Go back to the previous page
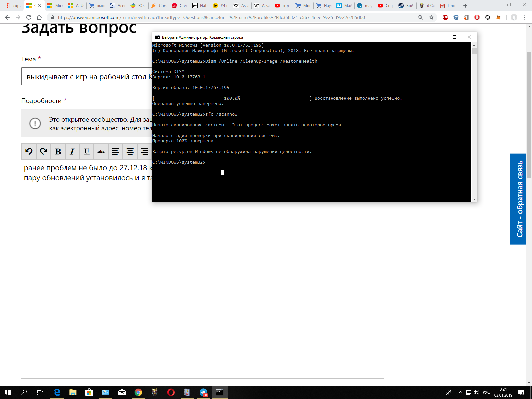Image resolution: width=532 pixels, height=399 pixels. click(x=7, y=17)
